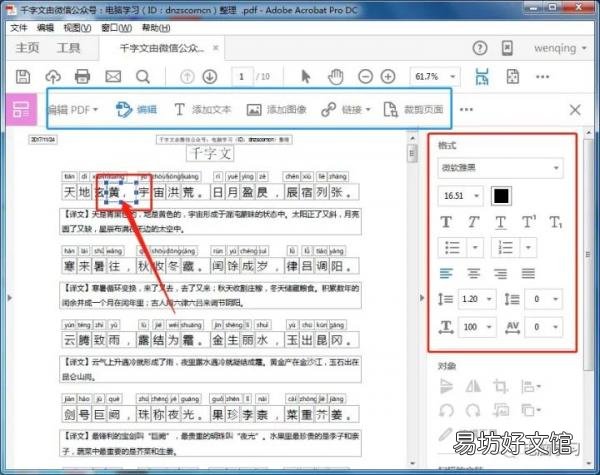Switch to the Home tab
The width and height of the screenshot is (600, 475).
[x=28, y=48]
